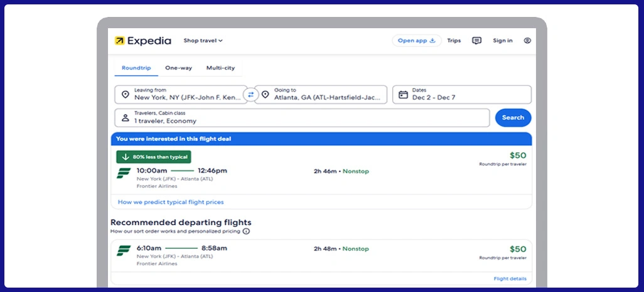Click the location pin in Leaving from
Image resolution: width=644 pixels, height=292 pixels.
[126, 95]
